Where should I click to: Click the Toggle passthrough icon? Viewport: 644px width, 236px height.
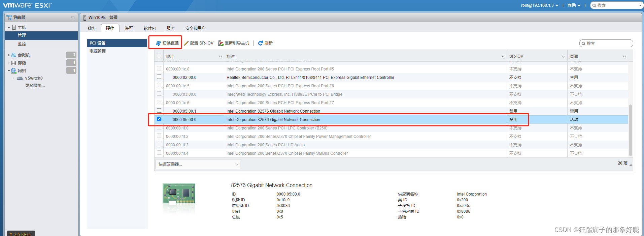tap(158, 43)
